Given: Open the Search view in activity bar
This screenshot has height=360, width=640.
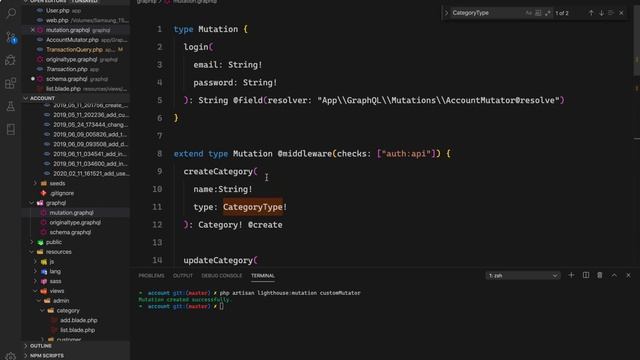Looking at the screenshot, I should pos(11,13).
